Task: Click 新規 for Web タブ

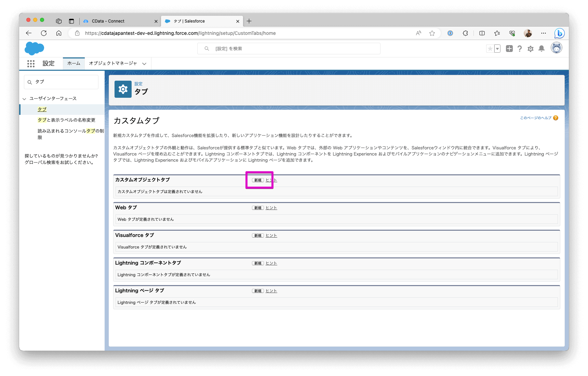Action: tap(258, 208)
